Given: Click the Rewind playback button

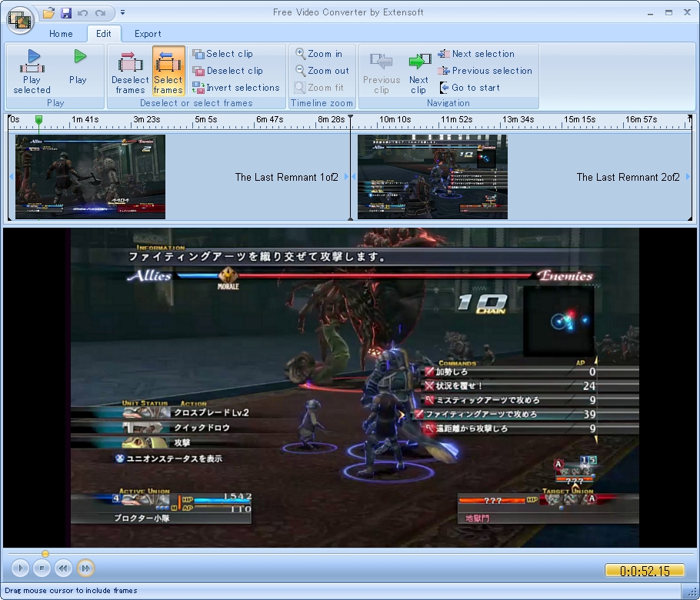Looking at the screenshot, I should (63, 568).
